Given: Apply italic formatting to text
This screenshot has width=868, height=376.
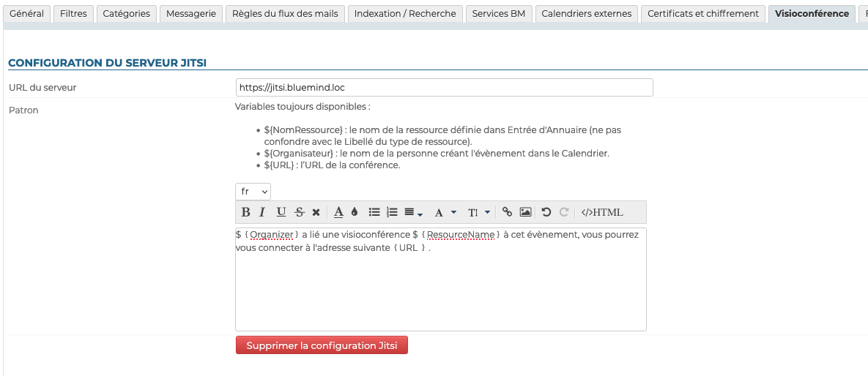Looking at the screenshot, I should [262, 212].
